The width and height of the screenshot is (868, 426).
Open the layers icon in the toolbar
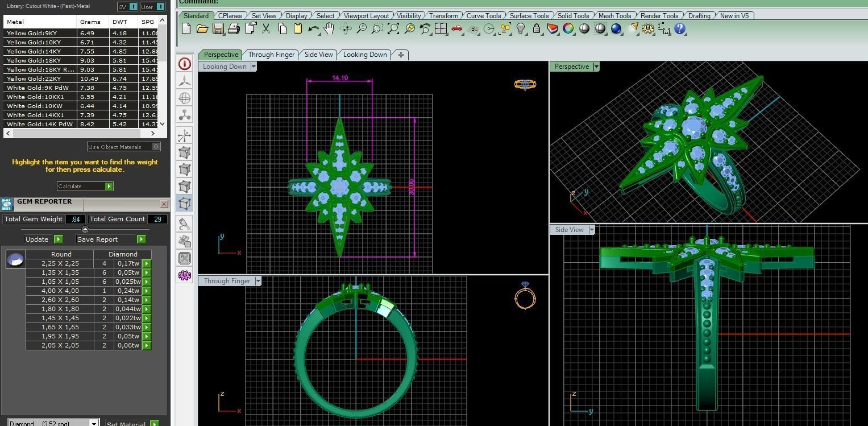553,28
